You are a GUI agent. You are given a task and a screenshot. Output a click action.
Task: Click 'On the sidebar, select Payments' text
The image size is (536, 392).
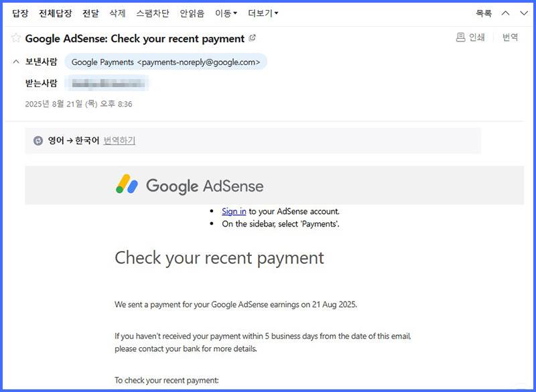(x=280, y=224)
